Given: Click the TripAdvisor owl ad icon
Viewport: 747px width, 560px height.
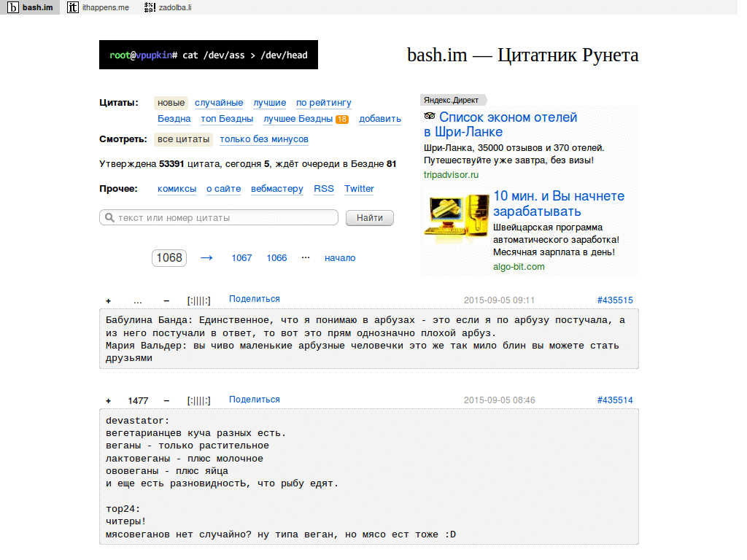Looking at the screenshot, I should 429,116.
